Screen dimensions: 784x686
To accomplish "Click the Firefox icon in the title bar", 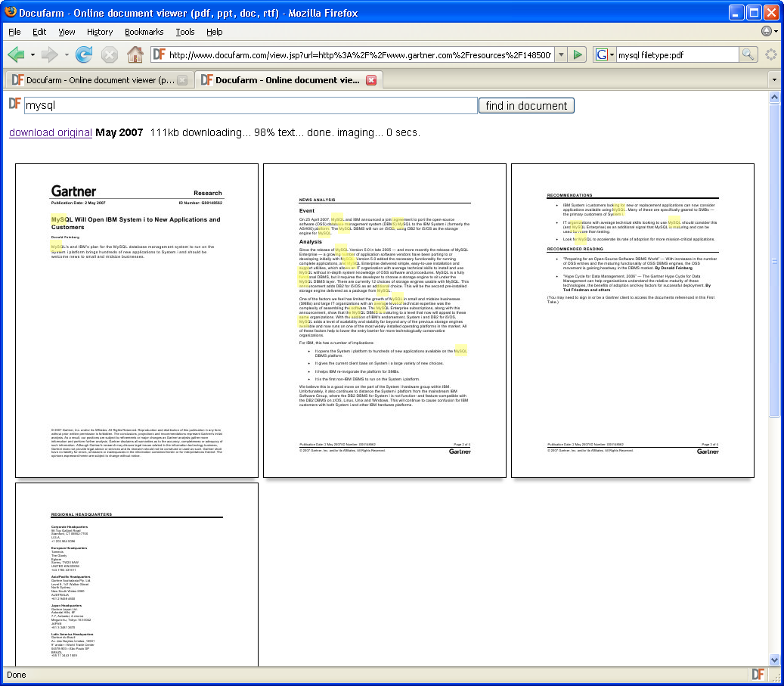I will 10,12.
